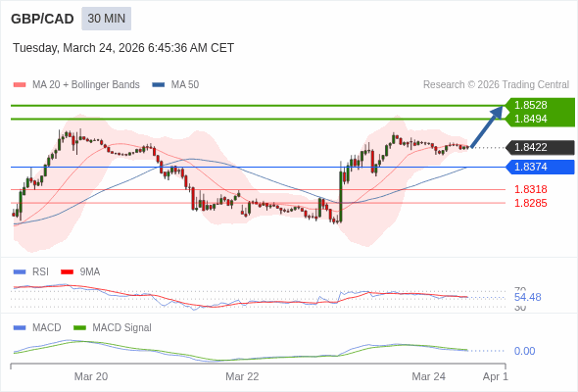Click the 9MA red legend swatch
This screenshot has width=578, height=392.
pyautogui.click(x=67, y=272)
